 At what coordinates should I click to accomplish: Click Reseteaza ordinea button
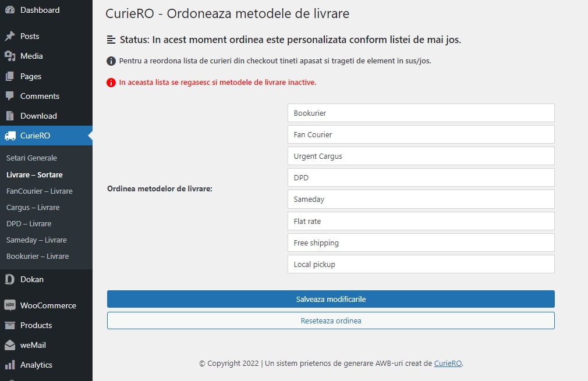(330, 321)
